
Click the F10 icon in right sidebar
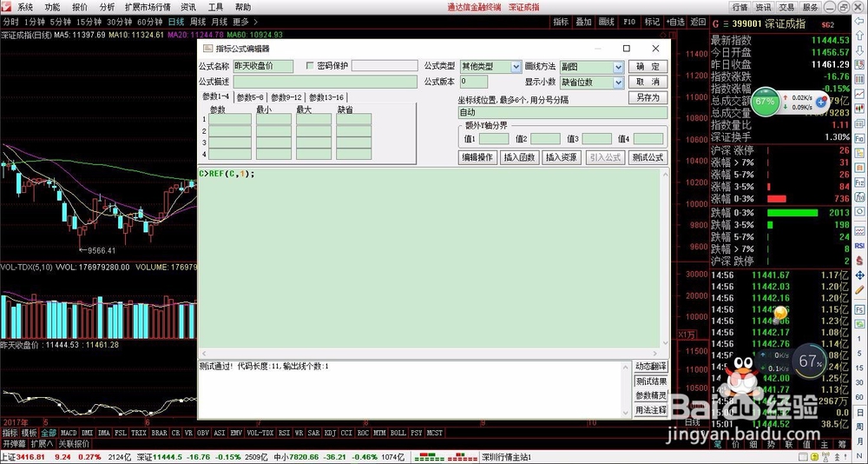tap(859, 138)
